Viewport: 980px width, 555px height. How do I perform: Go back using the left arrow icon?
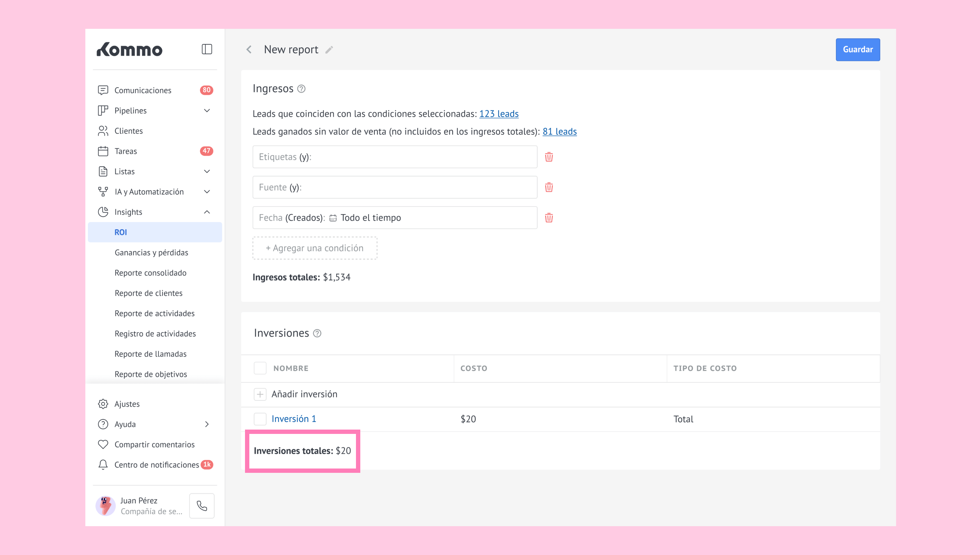click(249, 50)
